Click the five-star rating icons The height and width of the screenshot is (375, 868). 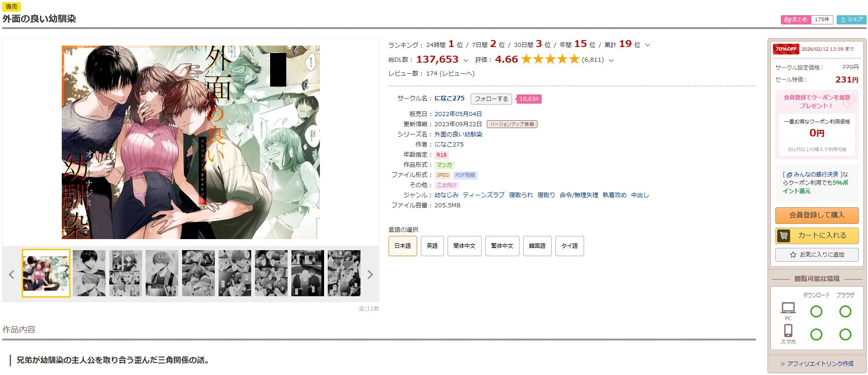[x=550, y=59]
